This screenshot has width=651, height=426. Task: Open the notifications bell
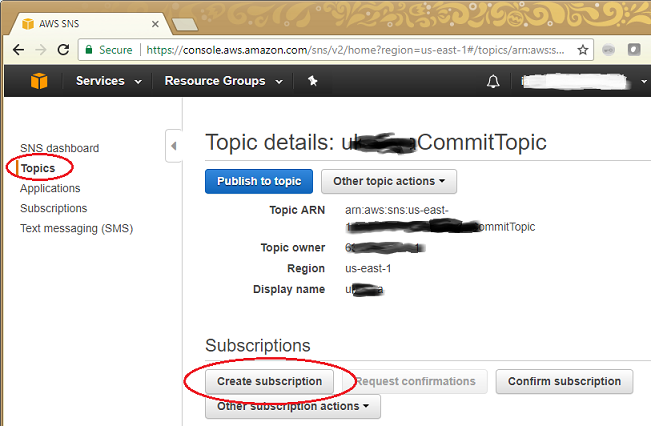[x=492, y=82]
